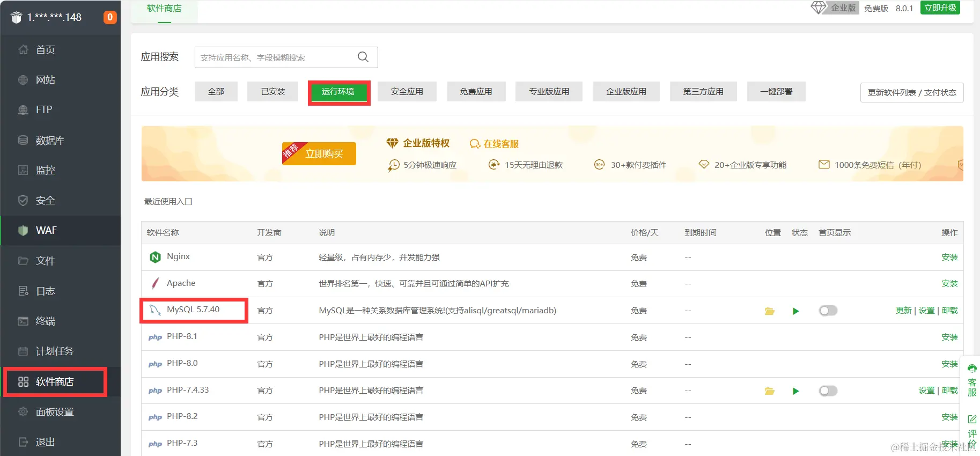This screenshot has height=456, width=980.
Task: Select the 第三方应用 category tab
Action: click(703, 92)
